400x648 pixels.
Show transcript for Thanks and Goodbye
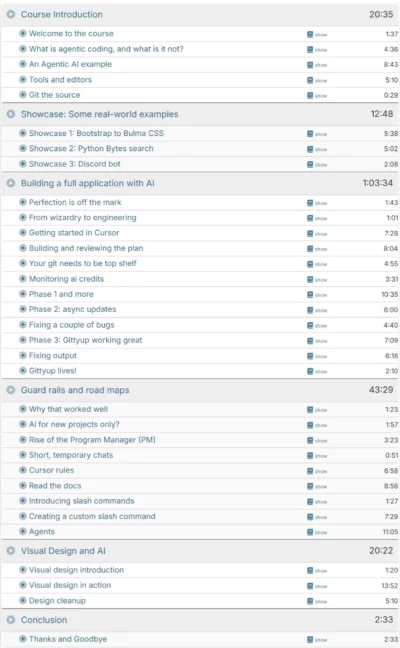(317, 640)
